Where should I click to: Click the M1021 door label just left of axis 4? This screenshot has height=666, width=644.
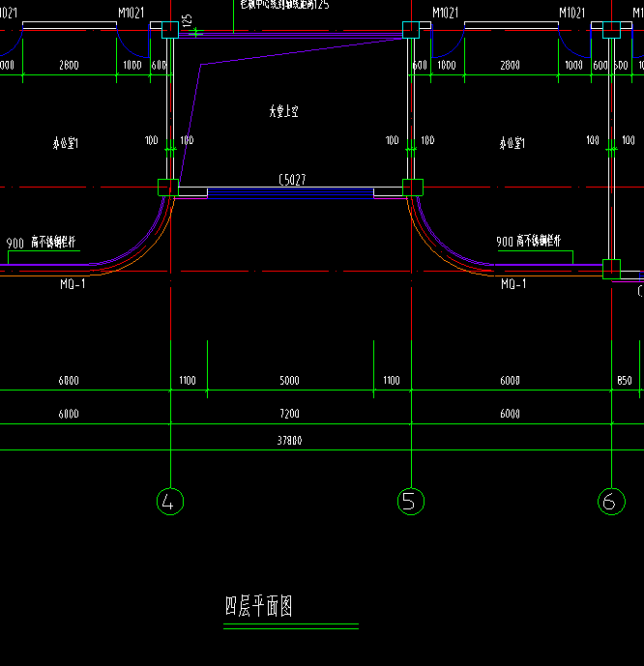tap(131, 14)
